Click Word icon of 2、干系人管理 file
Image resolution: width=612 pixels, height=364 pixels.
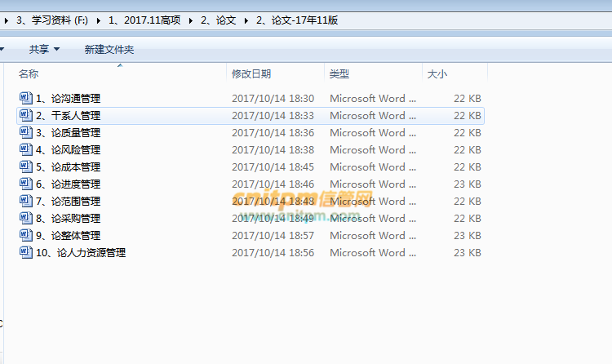[24, 116]
